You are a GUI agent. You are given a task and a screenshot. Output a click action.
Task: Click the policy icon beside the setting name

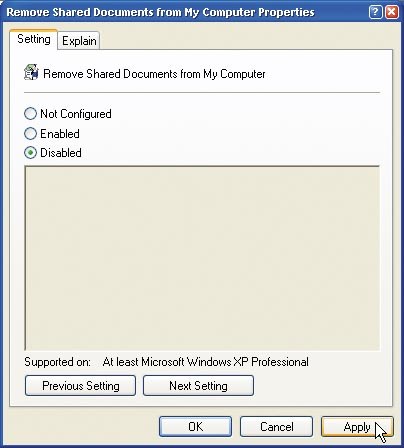click(x=31, y=72)
